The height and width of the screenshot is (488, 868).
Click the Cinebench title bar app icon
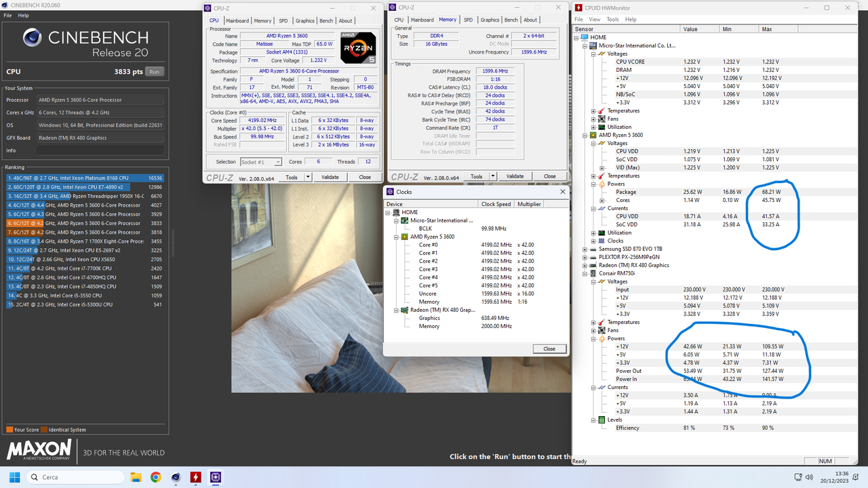(x=4, y=4)
